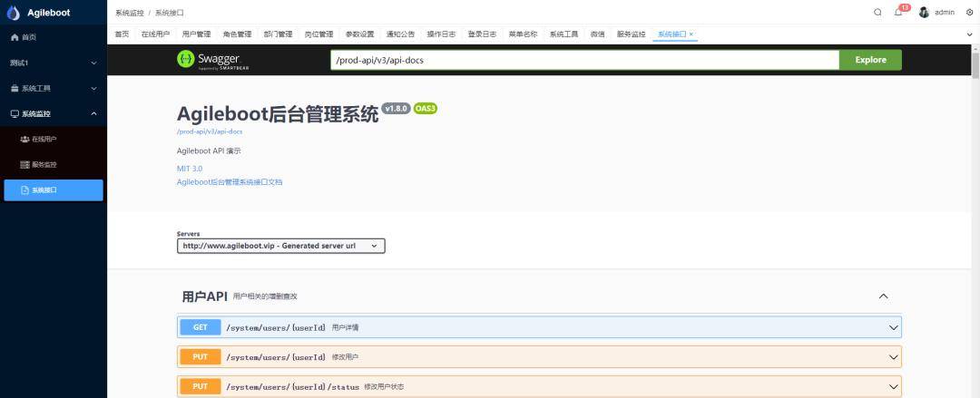Click the server icon beside 服务监控 in sidebar
980x398 pixels.
(25, 165)
